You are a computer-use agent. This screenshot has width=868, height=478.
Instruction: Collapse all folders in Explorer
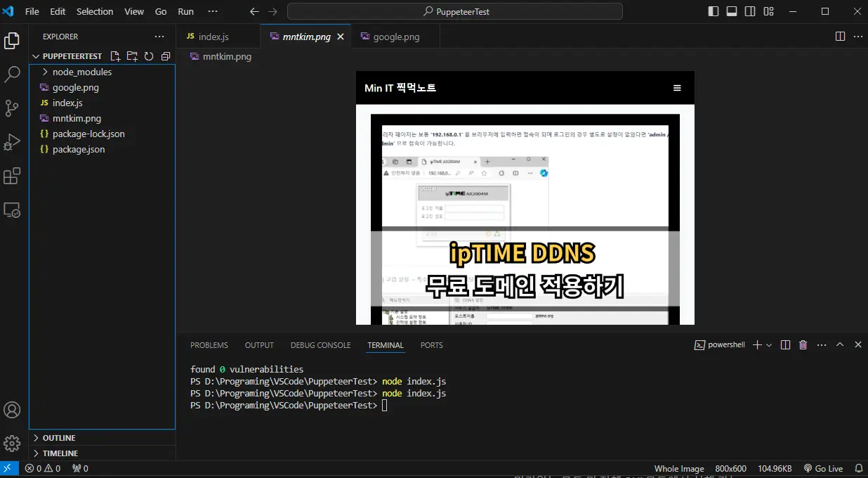click(166, 56)
